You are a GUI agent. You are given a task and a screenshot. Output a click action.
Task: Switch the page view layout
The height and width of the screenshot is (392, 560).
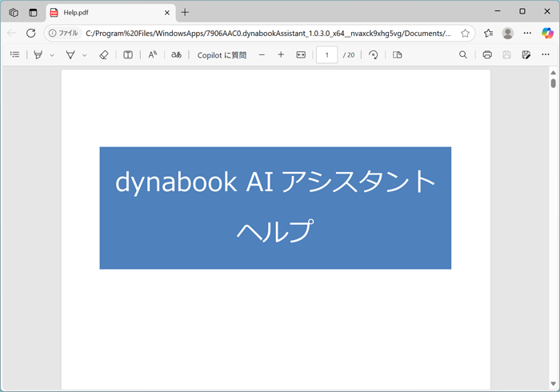(x=397, y=54)
